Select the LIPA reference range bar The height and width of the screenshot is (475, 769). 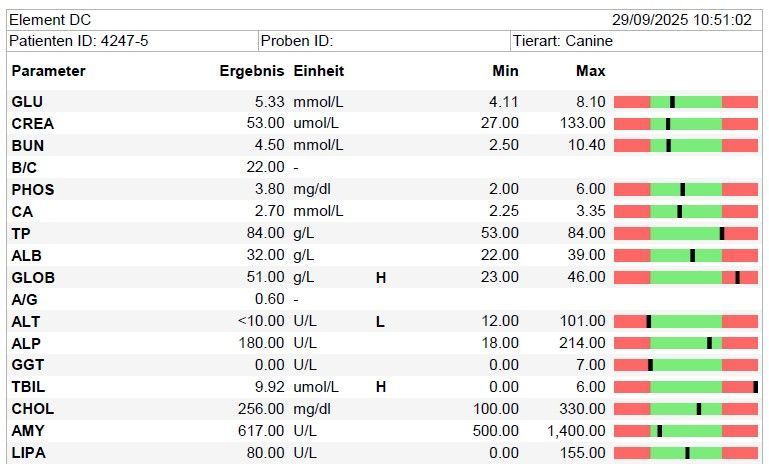tap(685, 453)
